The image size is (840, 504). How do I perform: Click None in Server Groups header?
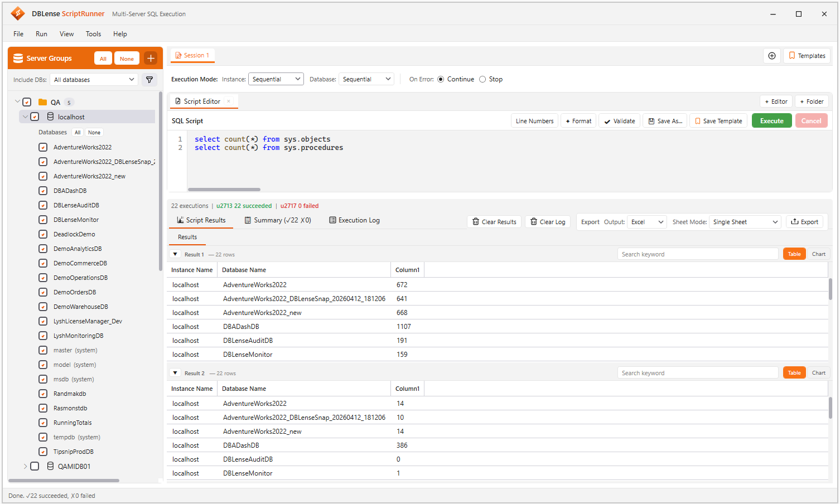[127, 59]
